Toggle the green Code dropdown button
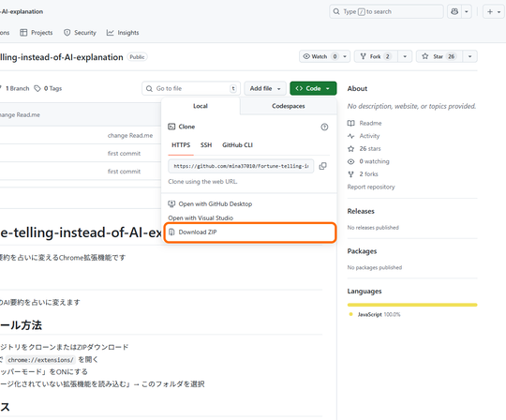The image size is (506, 420). 313,88
